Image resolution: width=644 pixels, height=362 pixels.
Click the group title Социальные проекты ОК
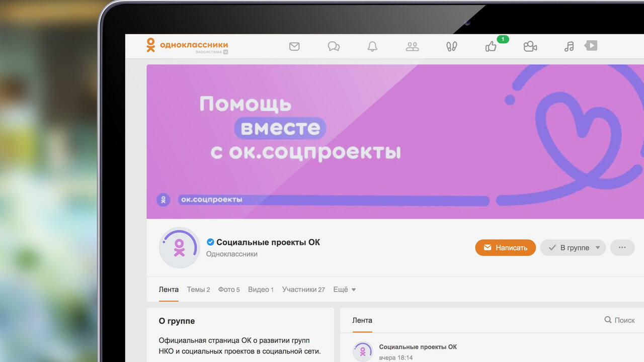click(268, 242)
